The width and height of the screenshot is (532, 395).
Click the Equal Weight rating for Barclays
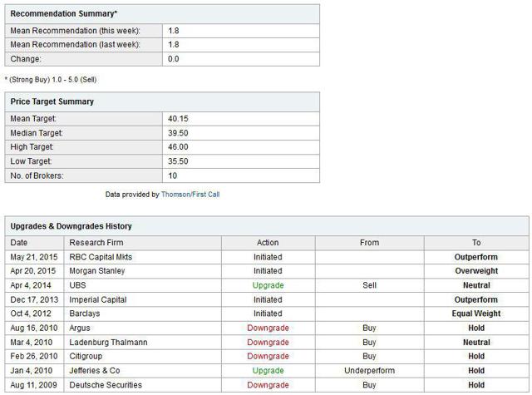476,314
